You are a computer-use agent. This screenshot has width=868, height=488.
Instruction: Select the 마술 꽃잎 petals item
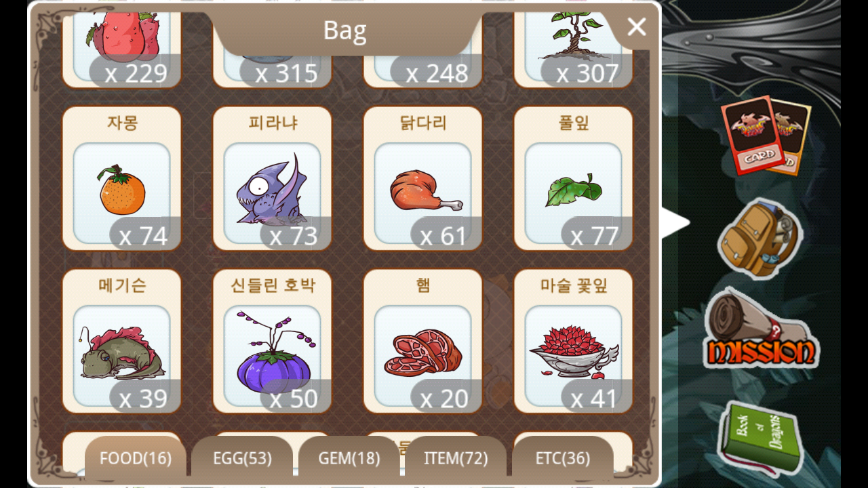574,342
